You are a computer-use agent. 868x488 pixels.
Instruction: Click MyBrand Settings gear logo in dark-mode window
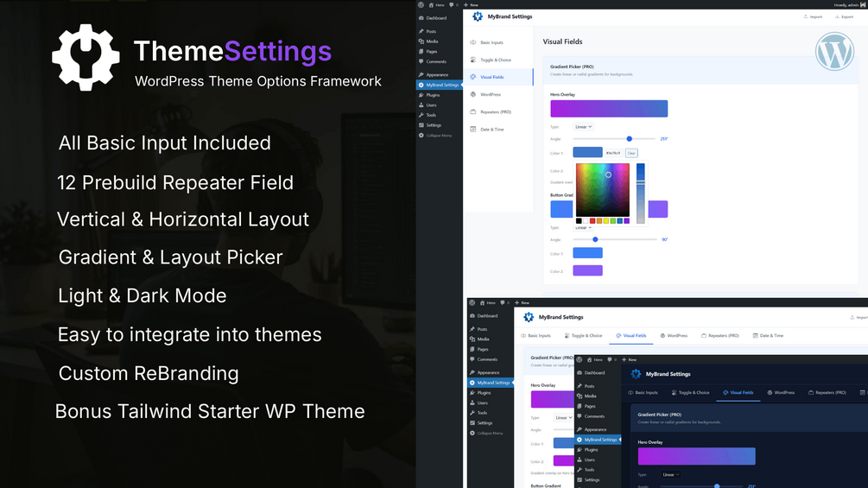point(636,374)
